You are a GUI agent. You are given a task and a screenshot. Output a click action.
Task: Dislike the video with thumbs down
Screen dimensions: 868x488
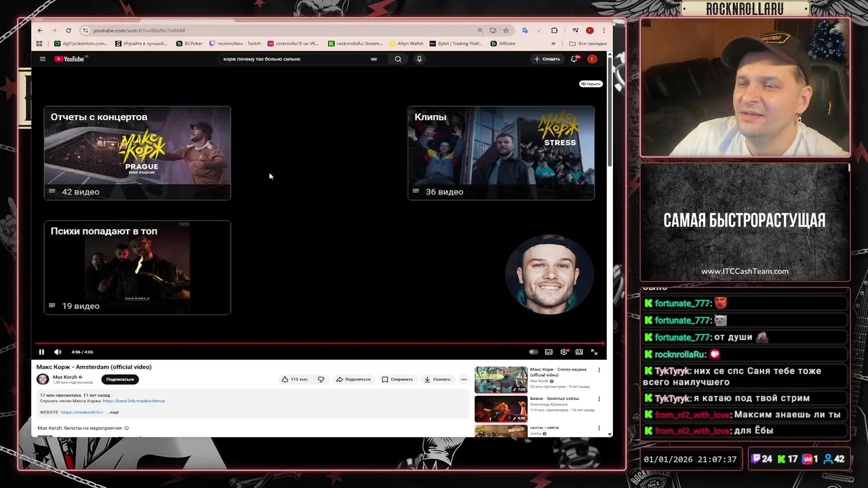click(x=321, y=380)
